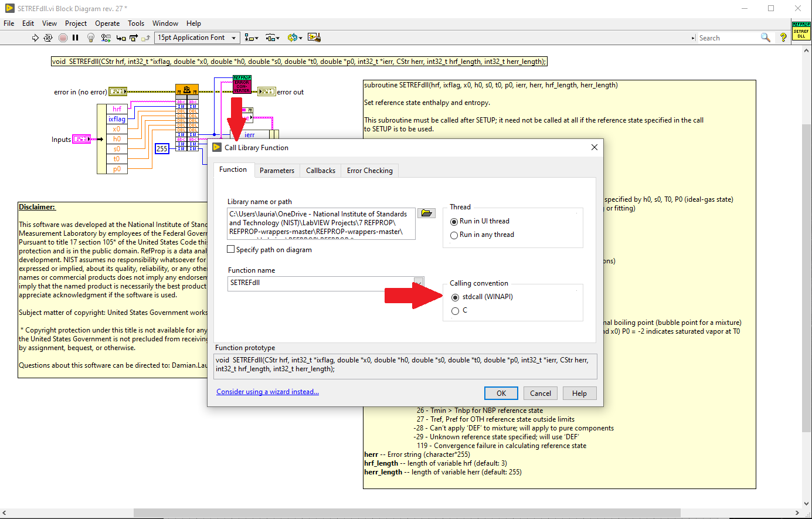
Task: Enable Highlight Execution with the light bulb icon
Action: coord(90,37)
